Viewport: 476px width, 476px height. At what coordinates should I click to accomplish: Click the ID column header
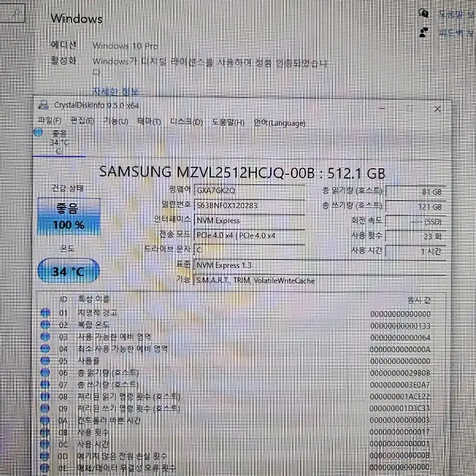pos(63,299)
